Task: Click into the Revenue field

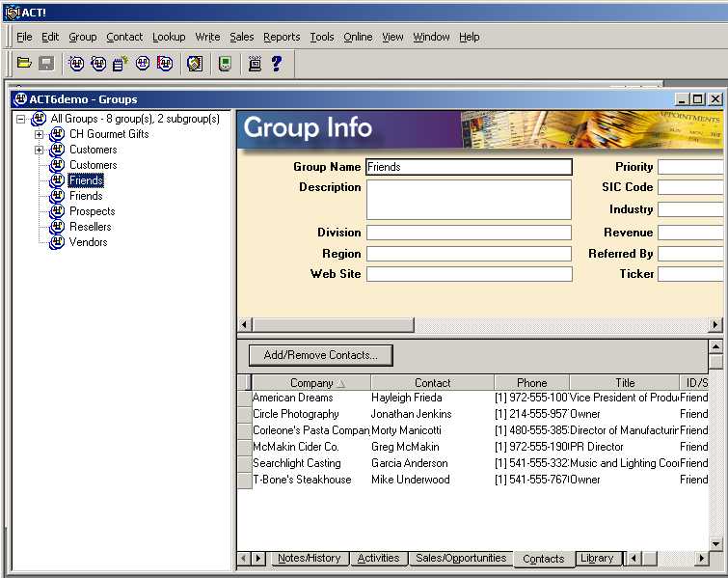Action: (x=690, y=233)
